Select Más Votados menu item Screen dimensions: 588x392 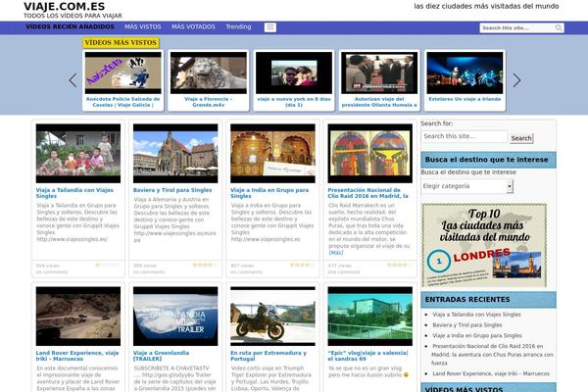point(193,27)
